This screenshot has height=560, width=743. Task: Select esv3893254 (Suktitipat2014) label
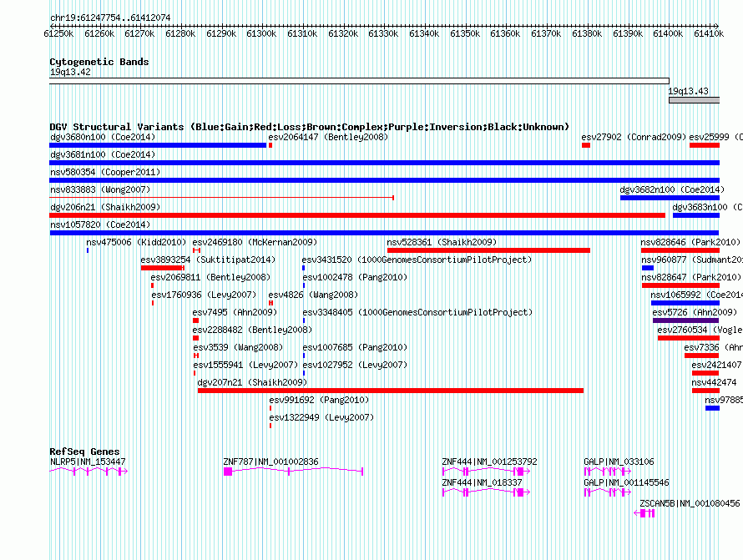tap(208, 260)
